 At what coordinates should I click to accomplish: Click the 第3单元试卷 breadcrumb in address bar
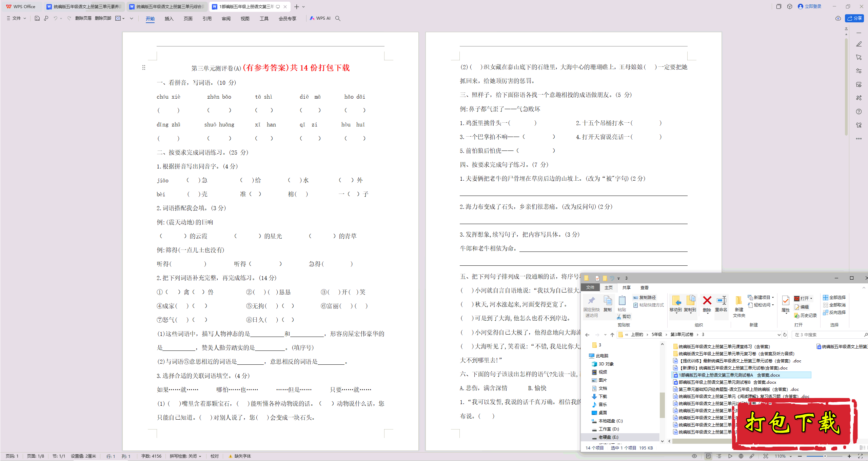point(682,335)
